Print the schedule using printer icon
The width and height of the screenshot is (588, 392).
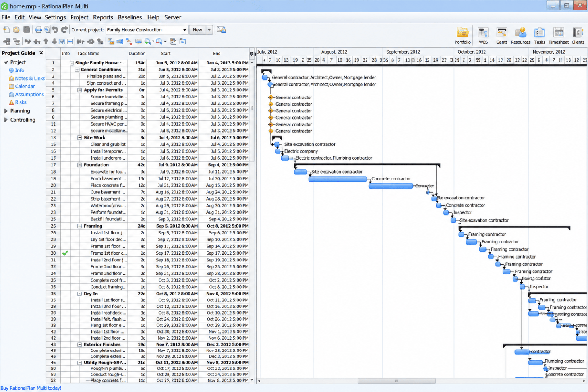(x=38, y=30)
